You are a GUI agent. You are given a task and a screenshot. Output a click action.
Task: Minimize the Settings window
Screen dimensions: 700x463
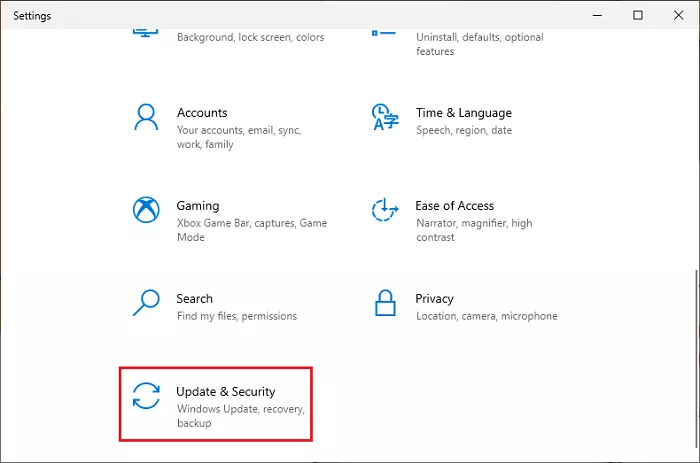pos(597,15)
